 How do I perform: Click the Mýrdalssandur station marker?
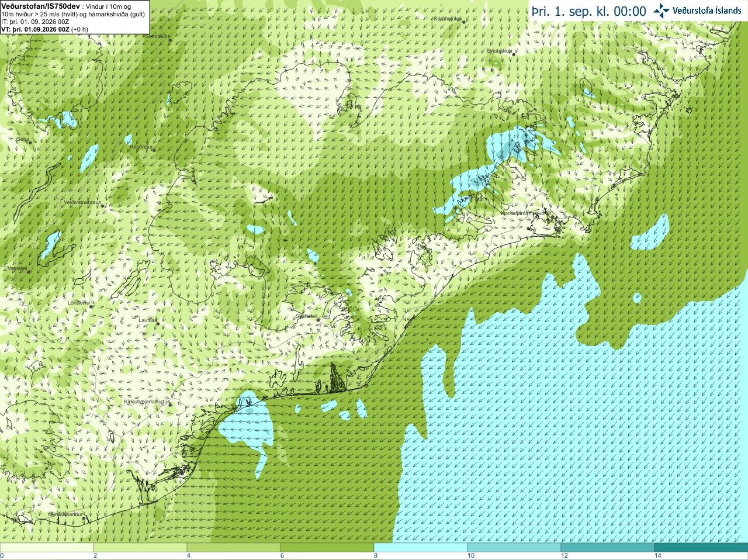[84, 518]
